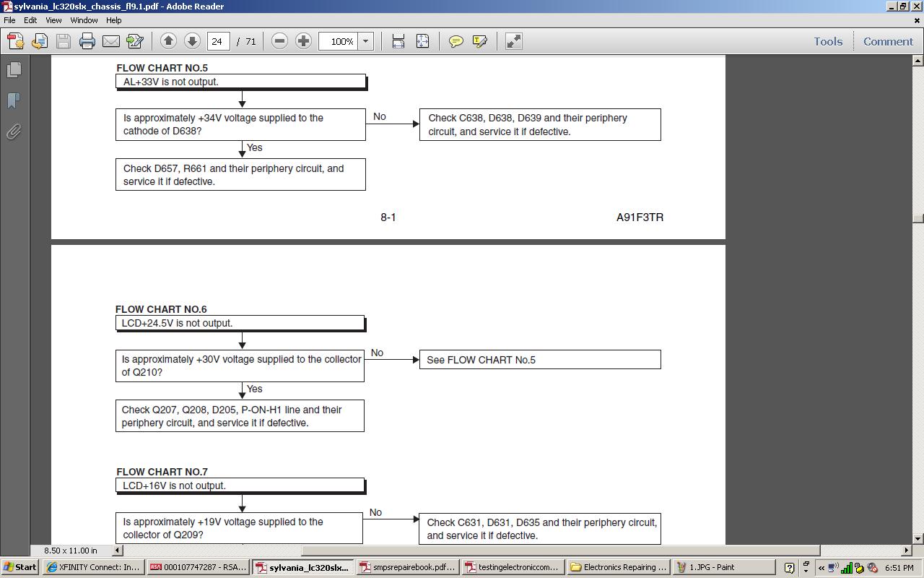Click the sylvania_lc320slx taskbar button
The image size is (924, 578).
point(303,567)
